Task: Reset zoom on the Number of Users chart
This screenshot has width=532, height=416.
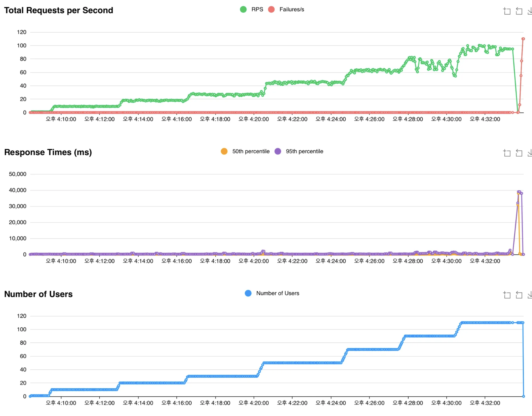Action: [519, 295]
